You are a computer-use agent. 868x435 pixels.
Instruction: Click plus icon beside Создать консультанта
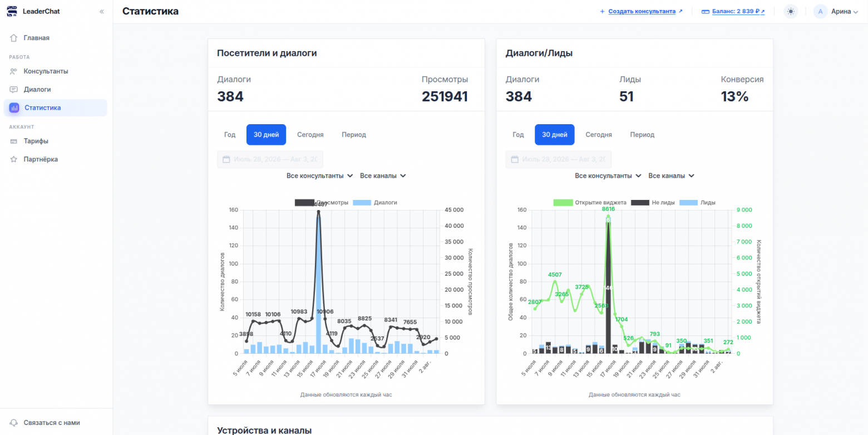[x=603, y=11]
